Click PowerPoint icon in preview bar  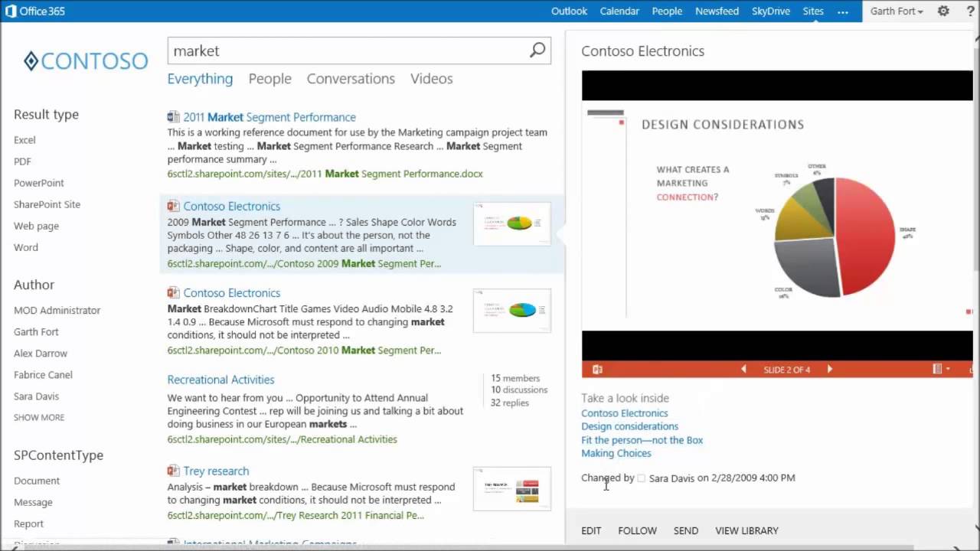597,369
